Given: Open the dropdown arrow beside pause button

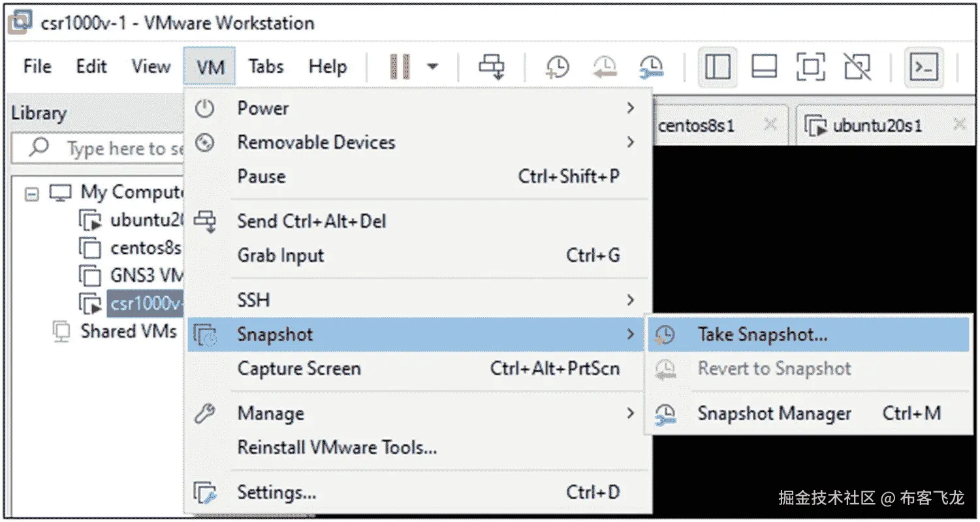Looking at the screenshot, I should [x=432, y=67].
